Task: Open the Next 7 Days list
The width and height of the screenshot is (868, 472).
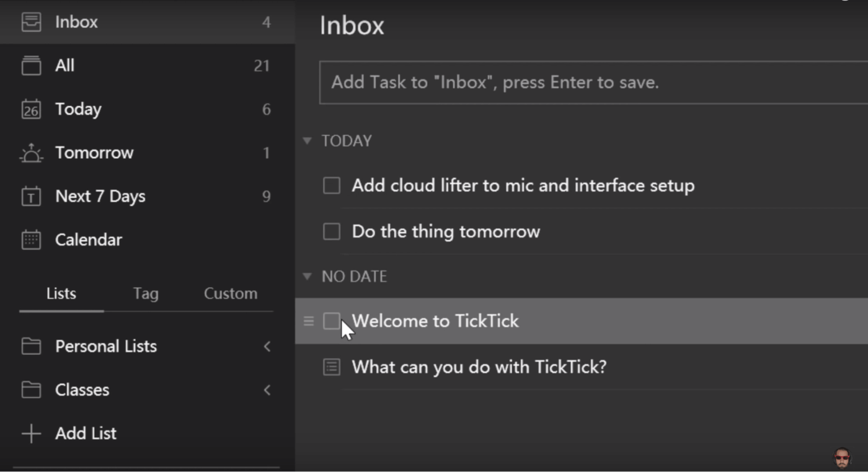Action: point(147,197)
